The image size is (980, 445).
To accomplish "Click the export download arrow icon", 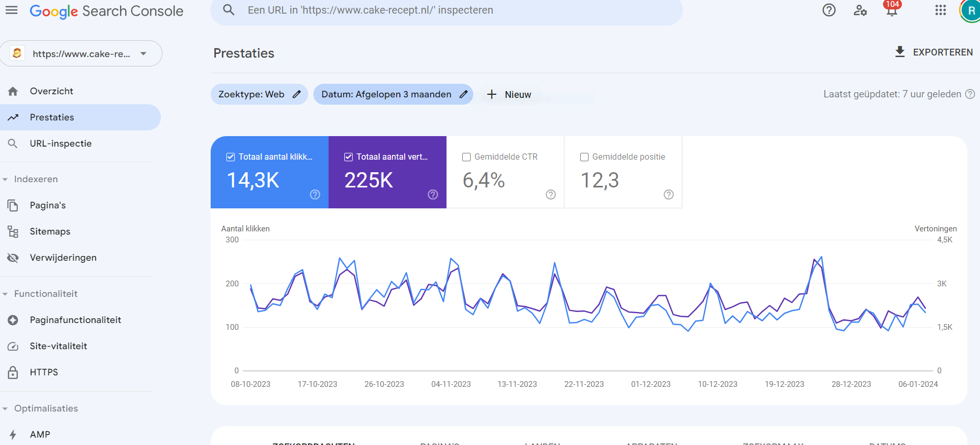I will pos(900,52).
